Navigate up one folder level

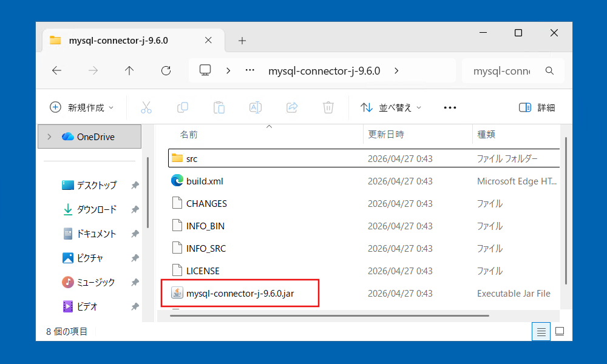[129, 71]
